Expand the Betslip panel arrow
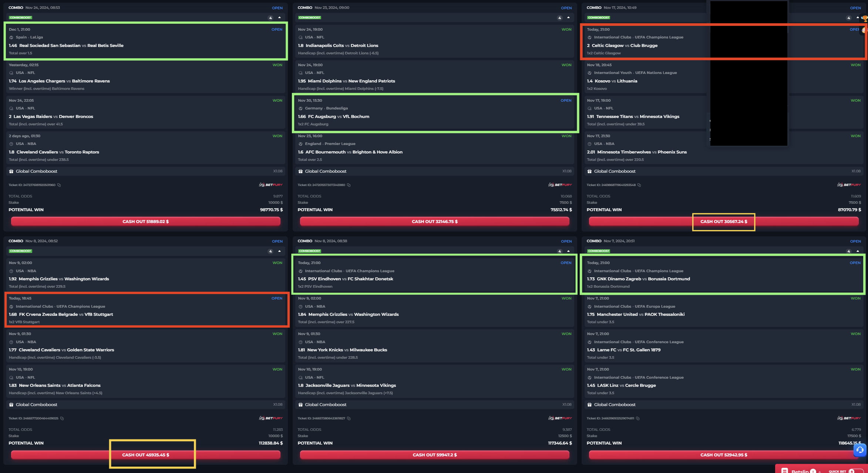The image size is (868, 473). [820, 472]
